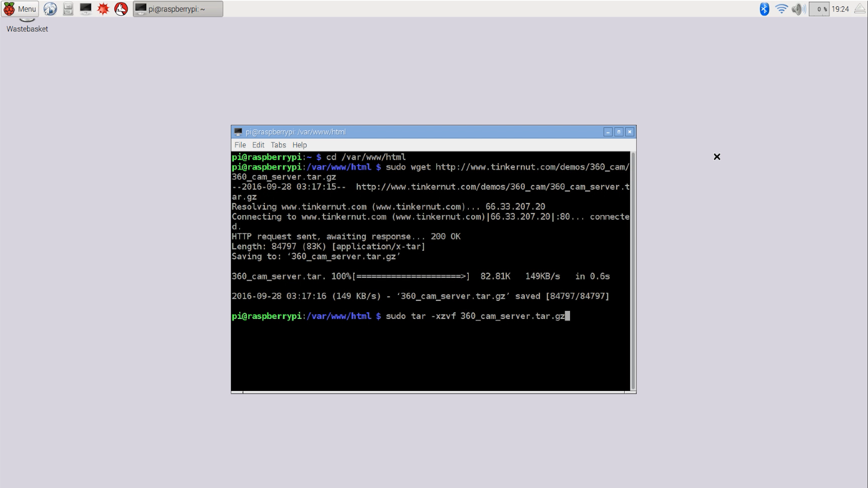
Task: Select the pi@raspberrypi taskbar window button
Action: [178, 9]
